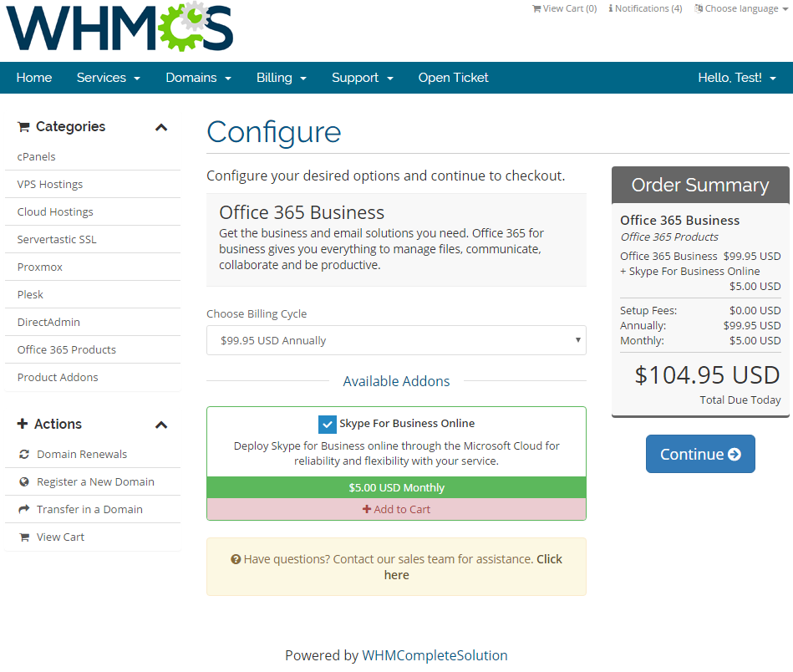The height and width of the screenshot is (672, 793).
Task: Click the cart icon beside sidebar View Cart
Action: pos(23,537)
